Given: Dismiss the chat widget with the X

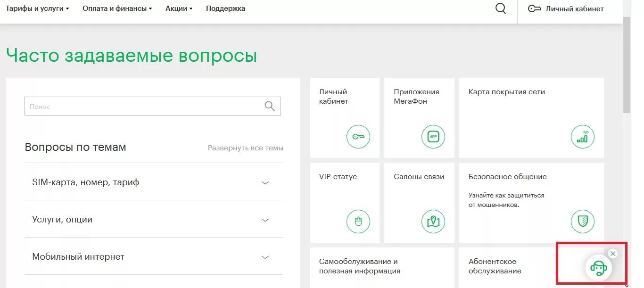Looking at the screenshot, I should [x=612, y=254].
